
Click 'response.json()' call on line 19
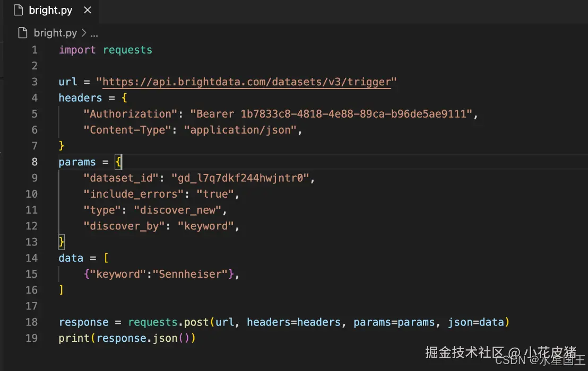[x=143, y=339]
